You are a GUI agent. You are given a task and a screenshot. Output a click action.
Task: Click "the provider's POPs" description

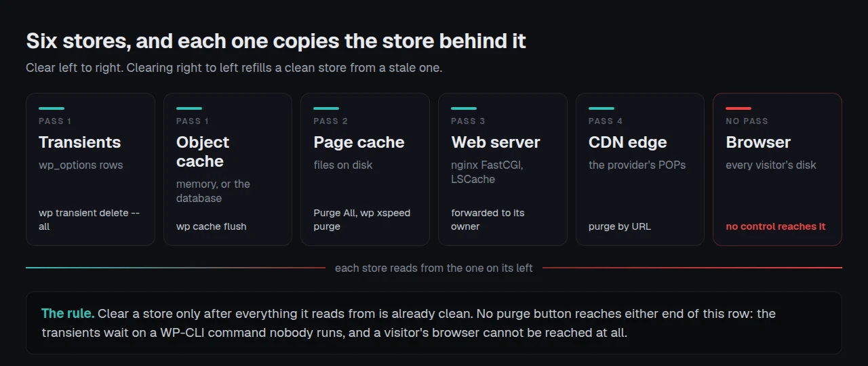pyautogui.click(x=637, y=165)
